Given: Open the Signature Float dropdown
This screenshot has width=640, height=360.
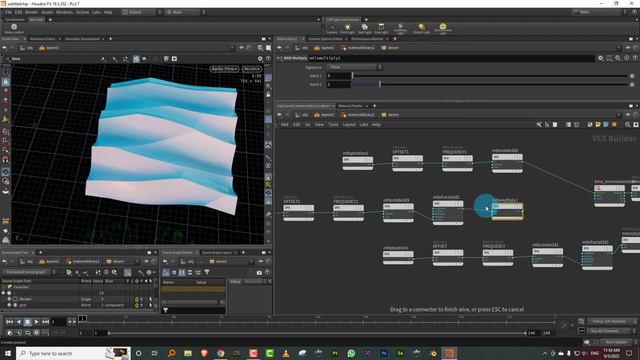Looking at the screenshot, I should point(354,67).
